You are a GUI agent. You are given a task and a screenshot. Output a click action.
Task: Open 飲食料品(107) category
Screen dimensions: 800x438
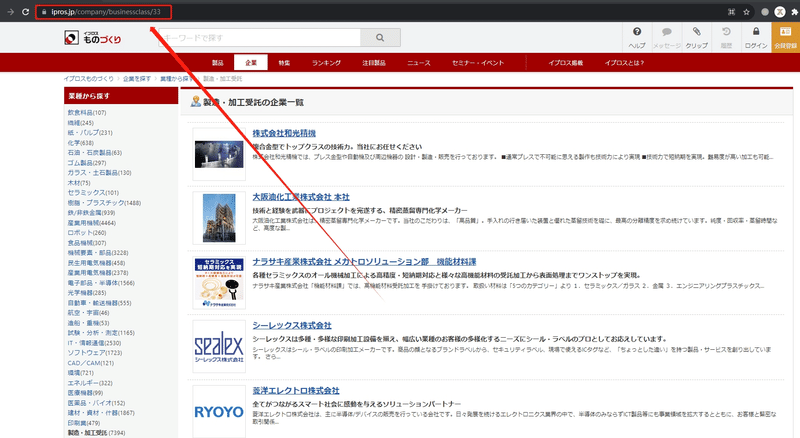pyautogui.click(x=87, y=112)
